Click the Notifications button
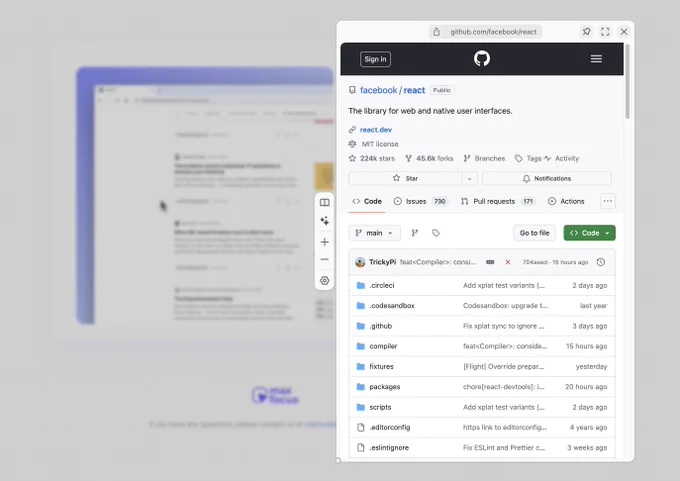 pos(547,178)
